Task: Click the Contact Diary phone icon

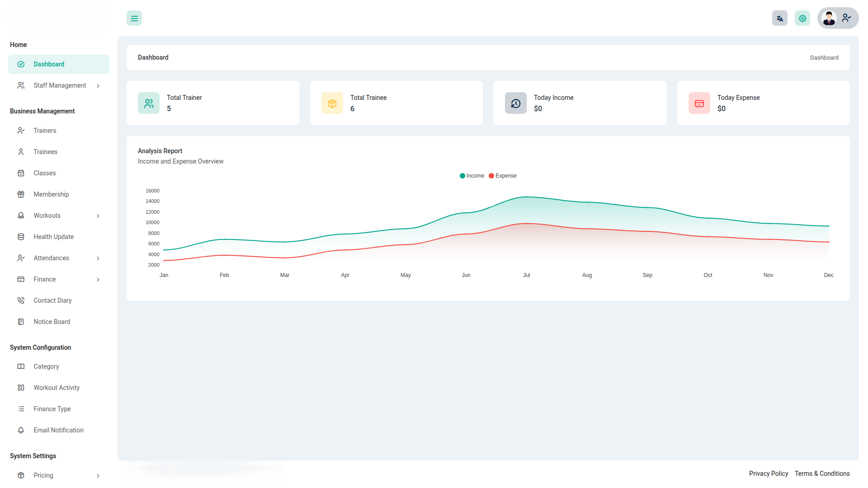Action: pos(21,300)
